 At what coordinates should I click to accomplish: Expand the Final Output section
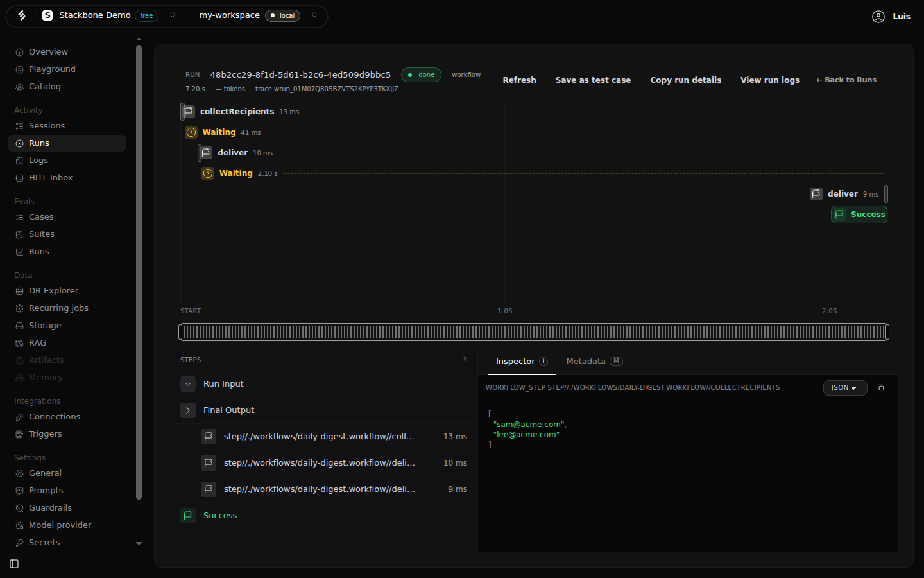(x=188, y=410)
